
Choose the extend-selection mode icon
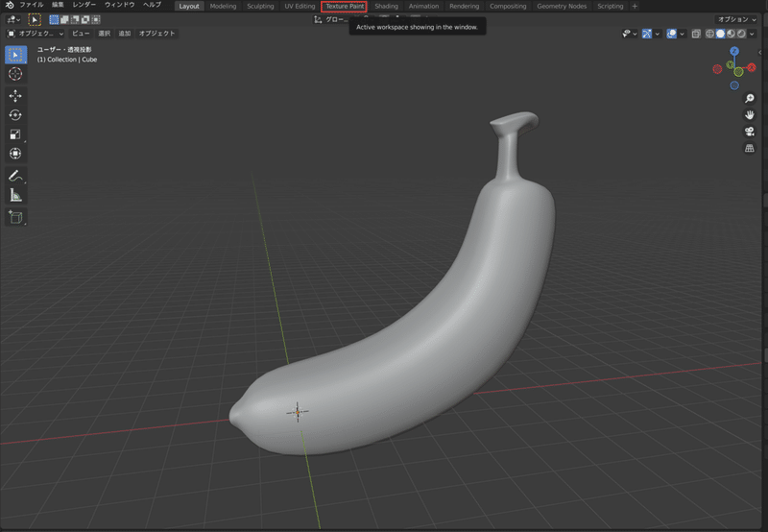point(64,19)
